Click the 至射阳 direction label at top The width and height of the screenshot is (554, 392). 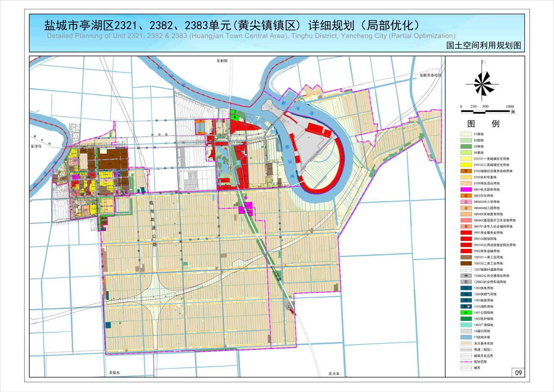tap(222, 61)
